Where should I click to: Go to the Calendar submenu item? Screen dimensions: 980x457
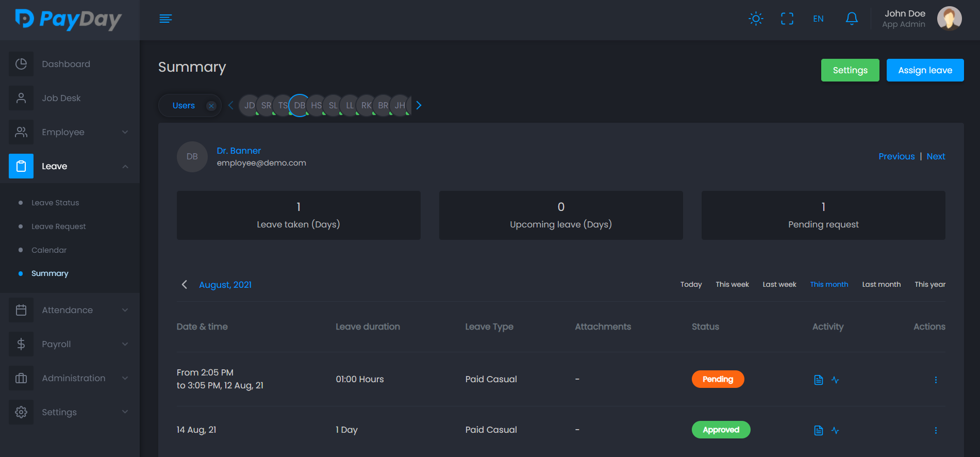(49, 250)
